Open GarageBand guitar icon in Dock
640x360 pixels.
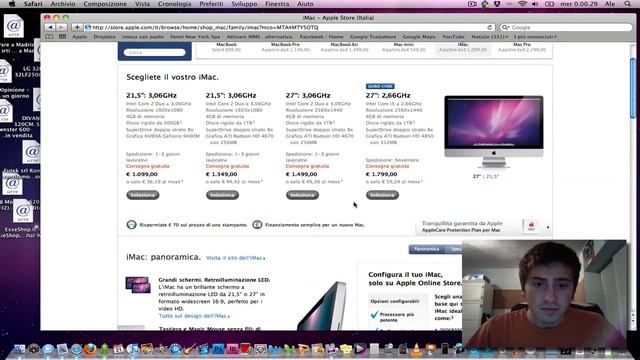(x=189, y=349)
